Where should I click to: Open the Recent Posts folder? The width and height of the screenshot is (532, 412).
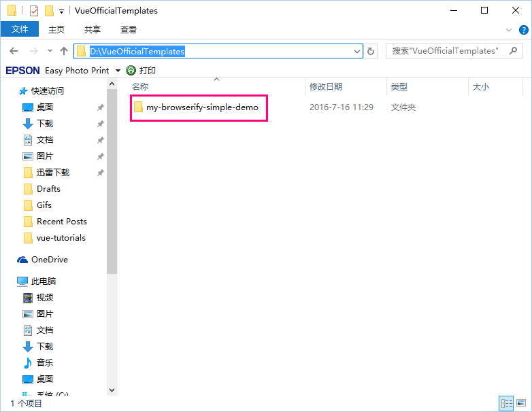tap(61, 222)
